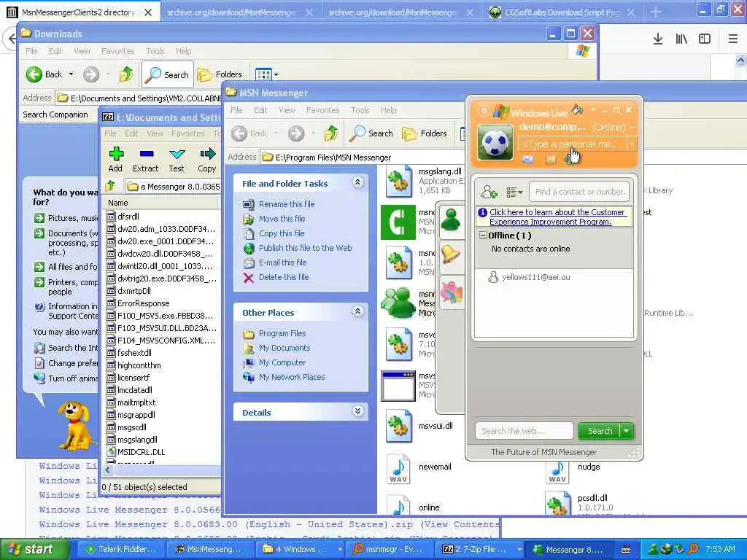Expand Details panel

(357, 411)
